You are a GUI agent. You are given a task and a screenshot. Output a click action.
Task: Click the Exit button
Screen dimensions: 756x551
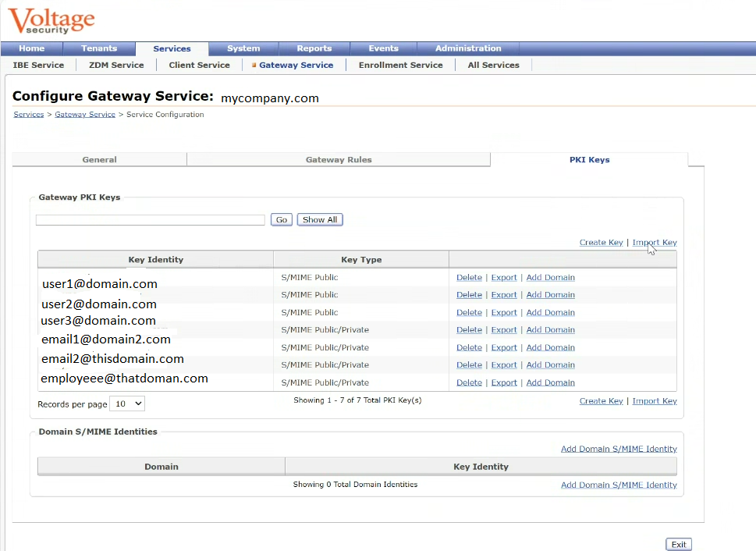pyautogui.click(x=678, y=545)
